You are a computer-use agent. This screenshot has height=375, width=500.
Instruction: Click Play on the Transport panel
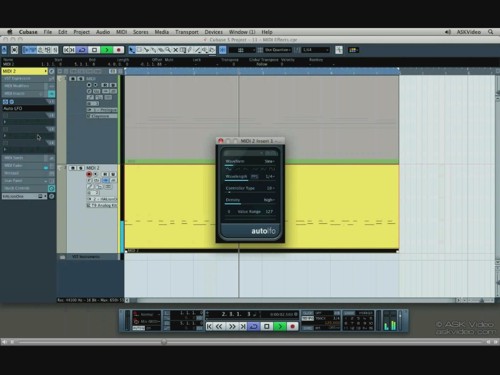point(280,327)
